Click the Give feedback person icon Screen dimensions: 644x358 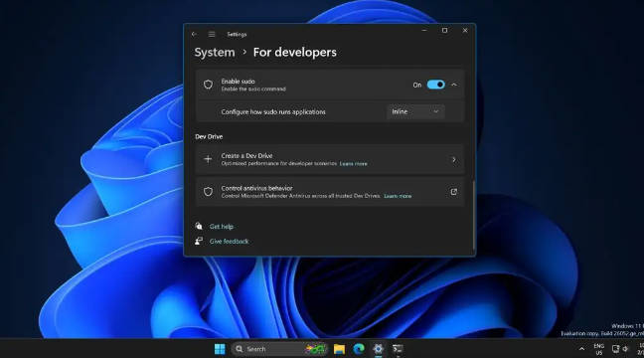pos(199,241)
